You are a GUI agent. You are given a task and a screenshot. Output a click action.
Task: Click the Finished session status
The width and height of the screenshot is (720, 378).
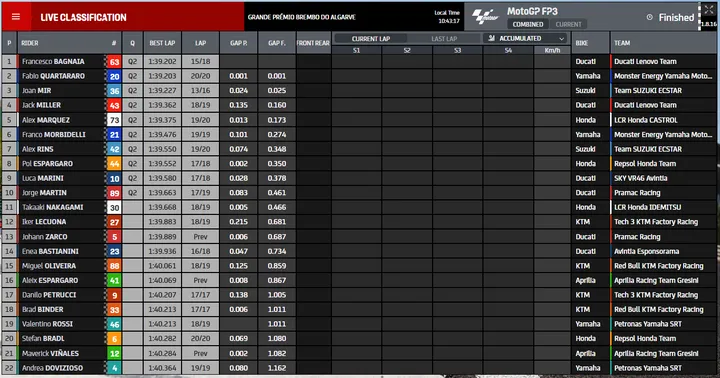pyautogui.click(x=676, y=17)
